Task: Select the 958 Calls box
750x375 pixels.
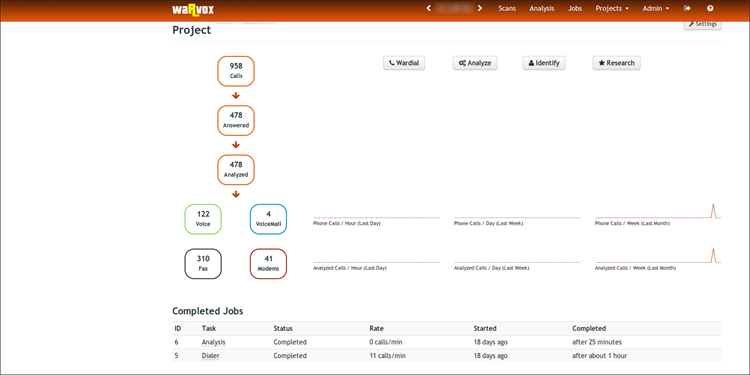Action: click(x=236, y=71)
